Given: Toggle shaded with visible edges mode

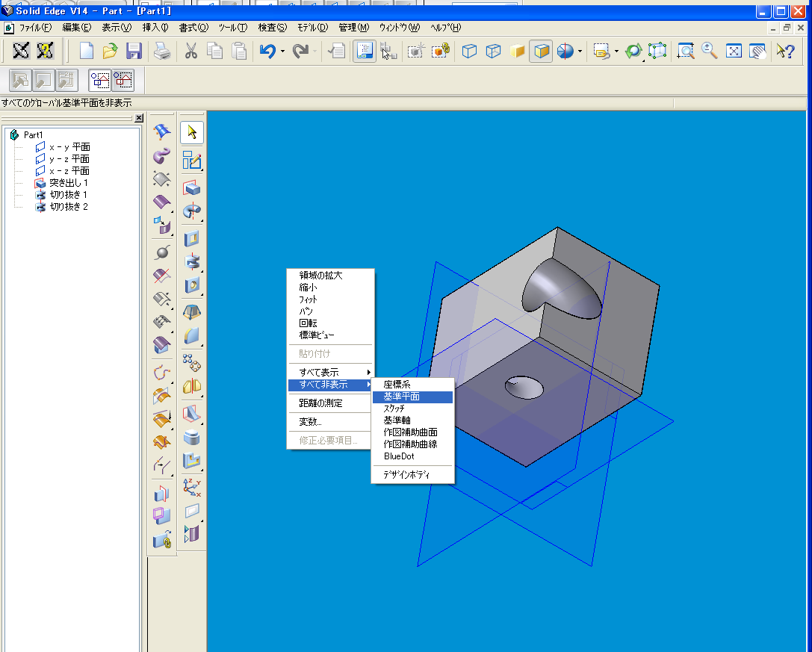Looking at the screenshot, I should pos(541,51).
